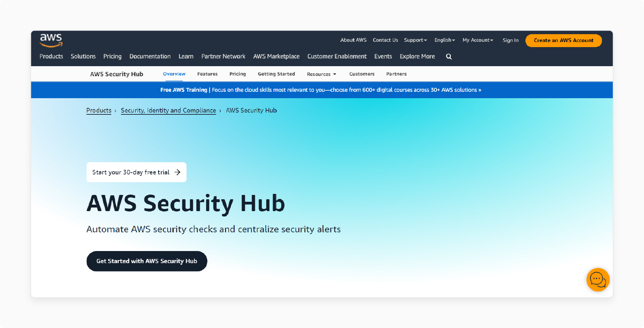Open the Learn menu
This screenshot has width=644, height=328.
point(186,56)
